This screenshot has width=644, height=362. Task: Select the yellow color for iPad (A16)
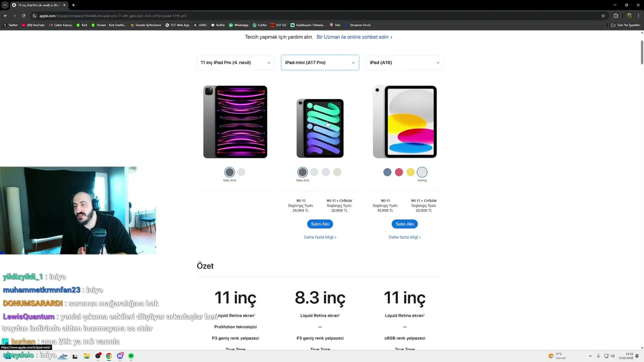tap(411, 172)
